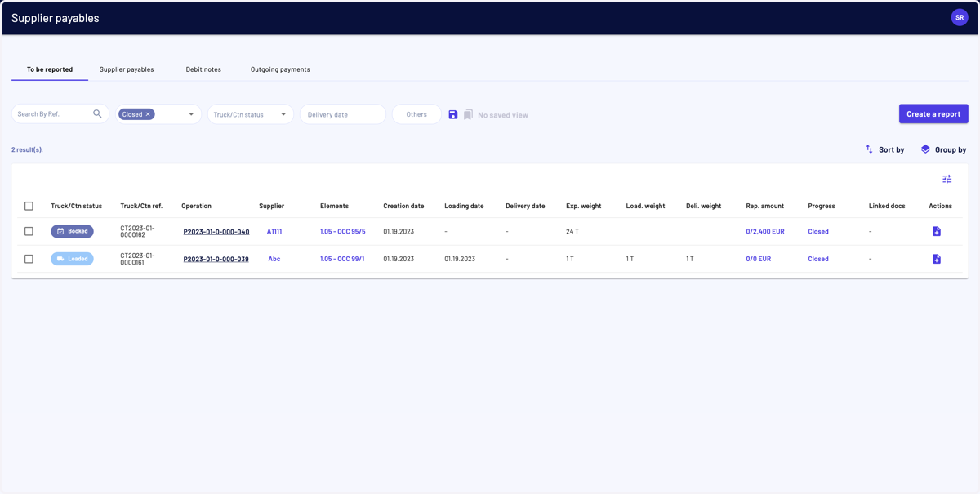Click the Create a report button
This screenshot has height=494, width=980.
[933, 114]
